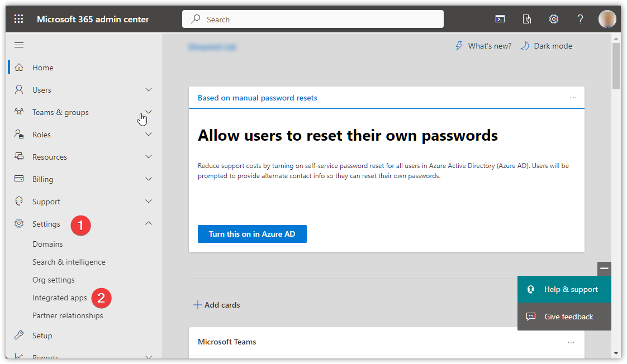Click the Home house icon
The height and width of the screenshot is (364, 627).
click(19, 67)
